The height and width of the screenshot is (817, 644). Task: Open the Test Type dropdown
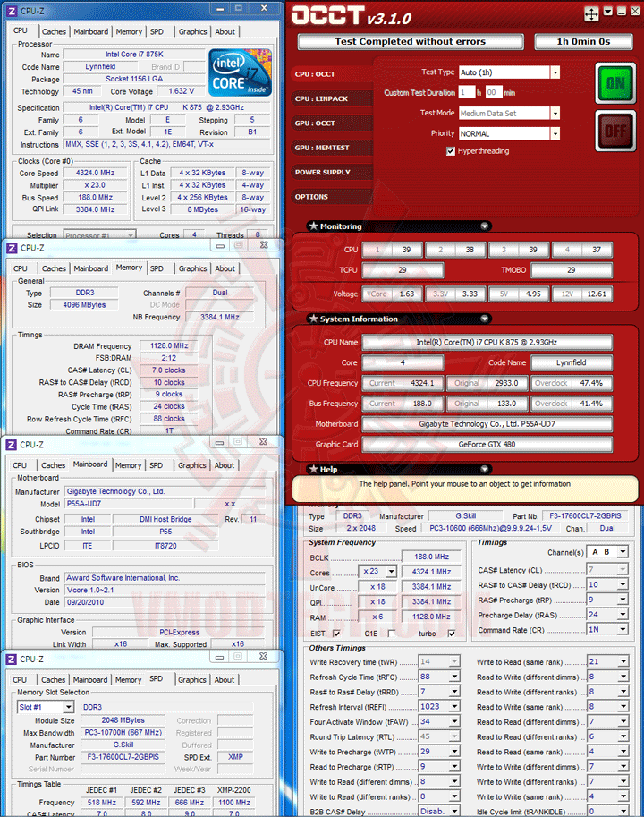[x=555, y=72]
